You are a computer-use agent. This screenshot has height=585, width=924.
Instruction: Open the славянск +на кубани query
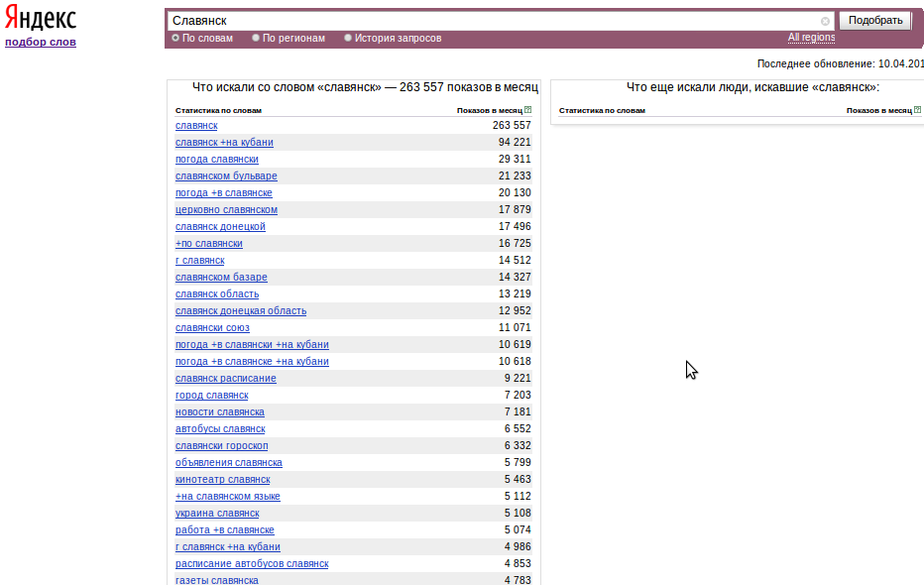point(224,142)
